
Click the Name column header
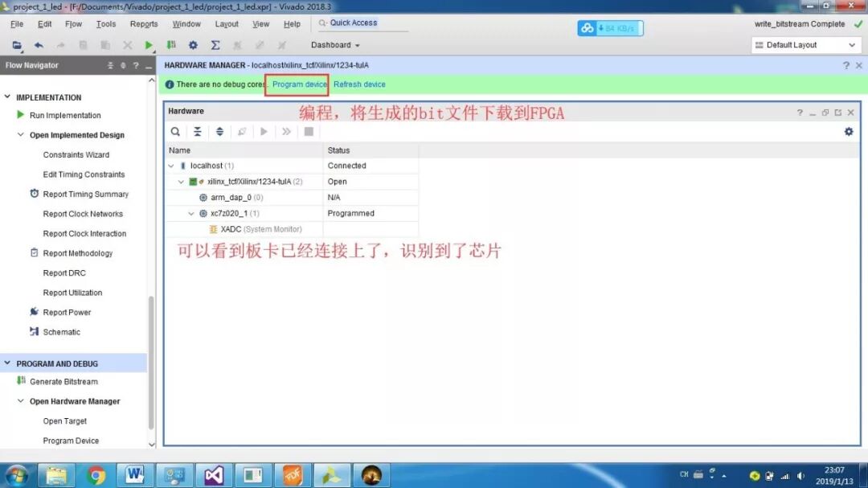coord(244,150)
